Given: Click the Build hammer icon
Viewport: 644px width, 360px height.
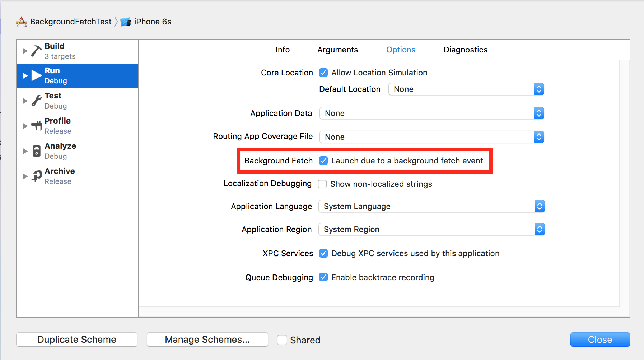Looking at the screenshot, I should coord(36,51).
